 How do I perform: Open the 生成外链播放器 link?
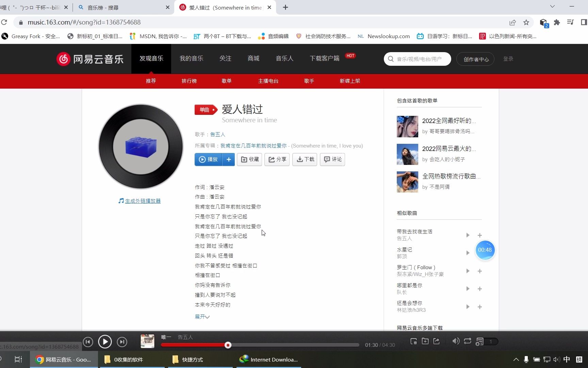tap(142, 201)
